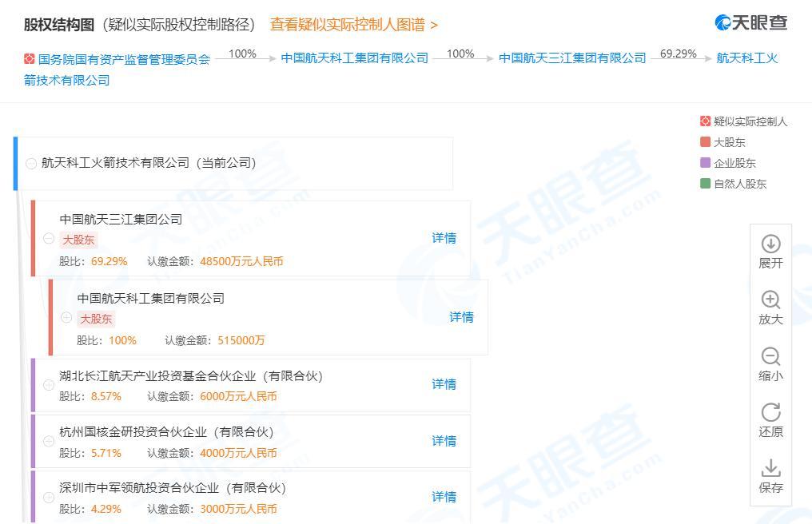Select the 中国航天科工集团有限公司 card name

pos(151,298)
